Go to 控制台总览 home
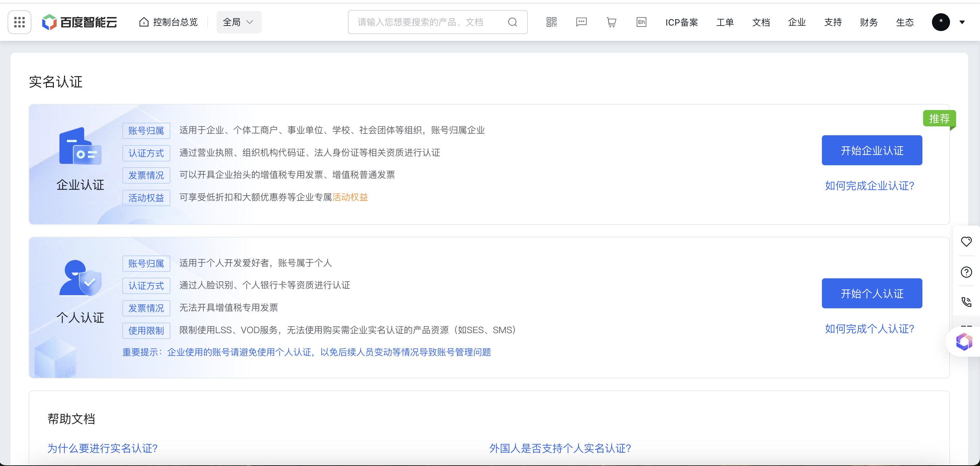Image resolution: width=980 pixels, height=466 pixels. pos(168,22)
